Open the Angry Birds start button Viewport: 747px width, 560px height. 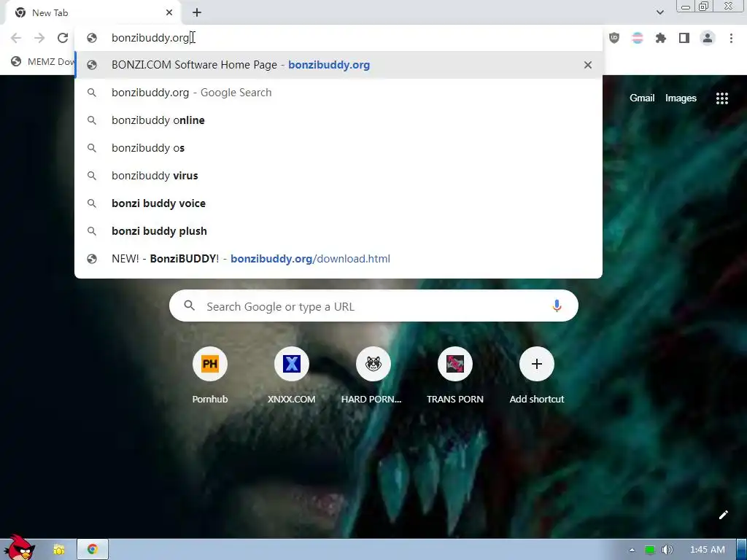(19, 548)
